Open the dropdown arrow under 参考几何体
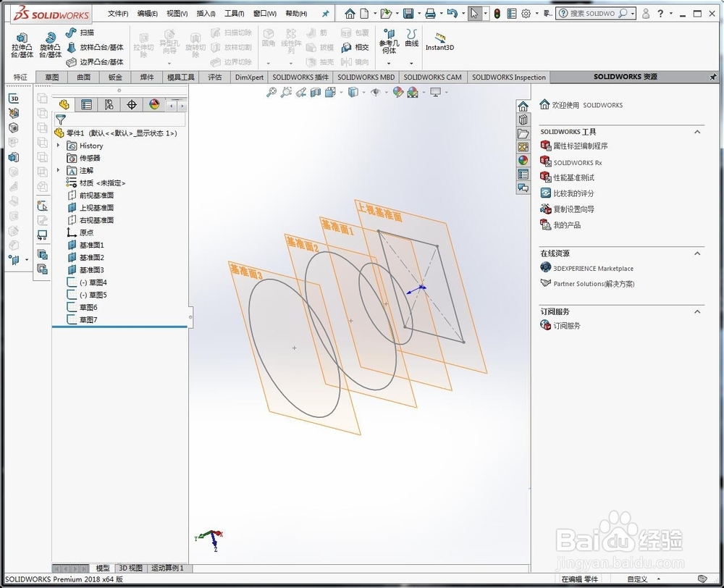The width and height of the screenshot is (724, 588). (389, 63)
